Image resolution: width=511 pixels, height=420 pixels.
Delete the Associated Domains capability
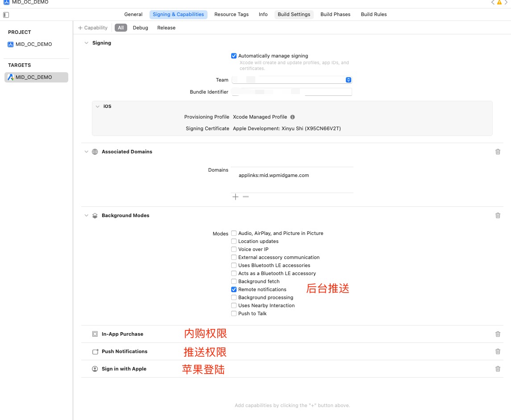click(498, 152)
